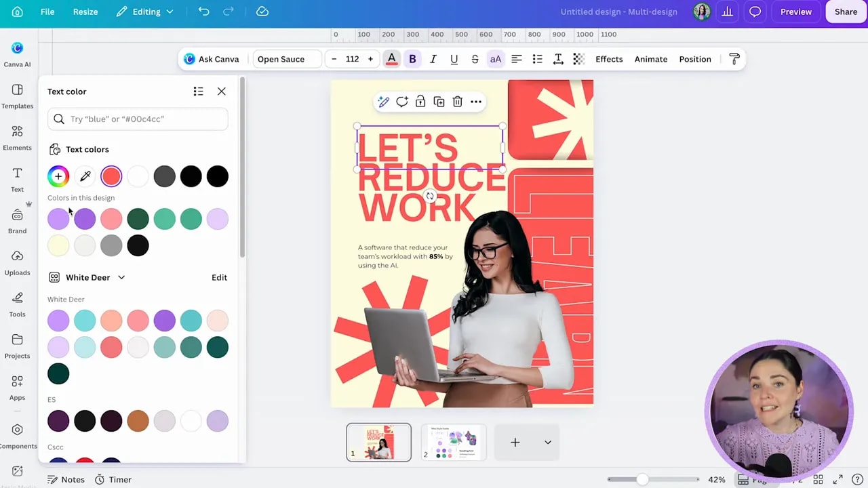Duplicate the selected text element
The height and width of the screenshot is (488, 868).
[x=439, y=102]
